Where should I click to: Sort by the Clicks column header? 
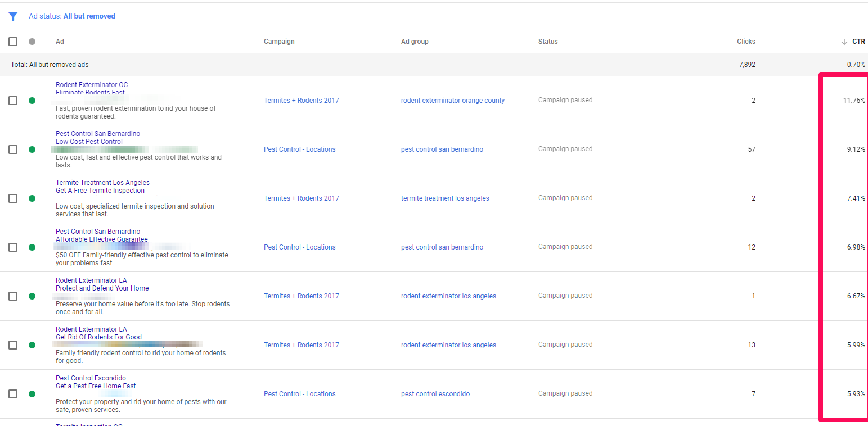(x=746, y=42)
